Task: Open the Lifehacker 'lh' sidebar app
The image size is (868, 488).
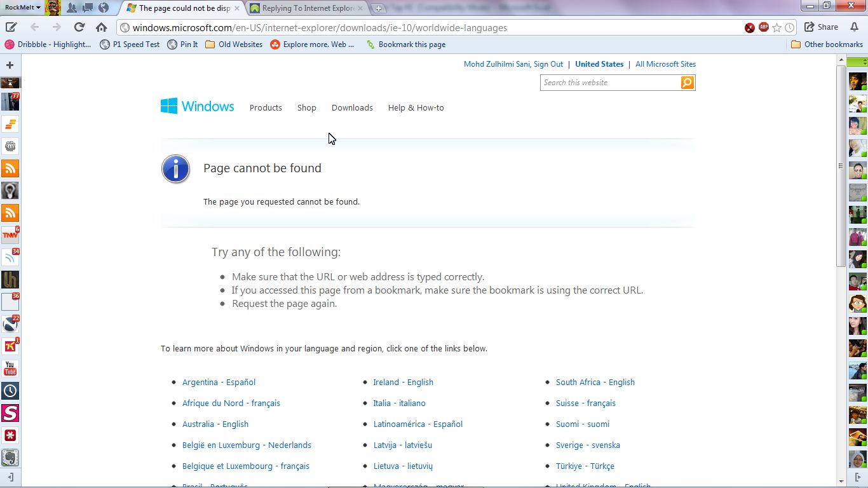Action: (x=10, y=280)
